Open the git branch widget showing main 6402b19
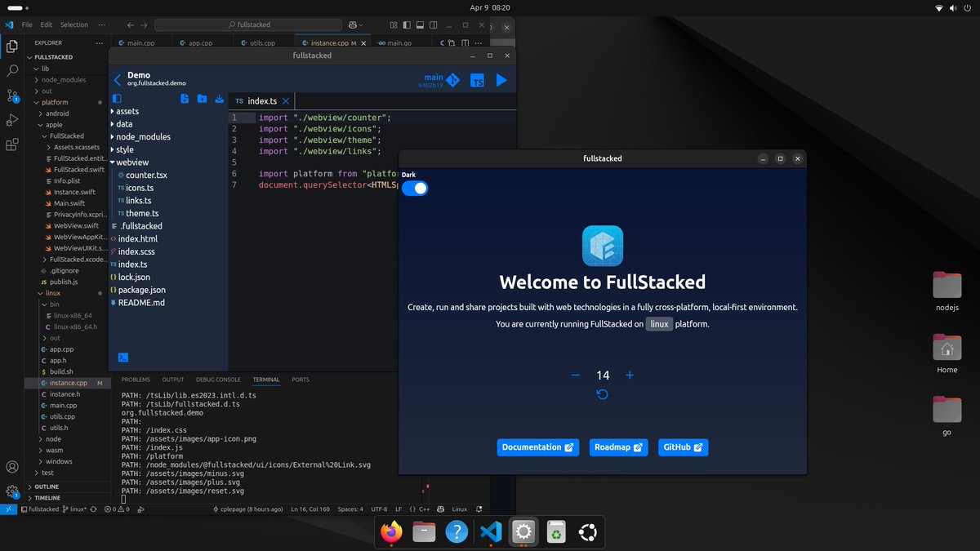This screenshot has height=551, width=980. point(438,79)
